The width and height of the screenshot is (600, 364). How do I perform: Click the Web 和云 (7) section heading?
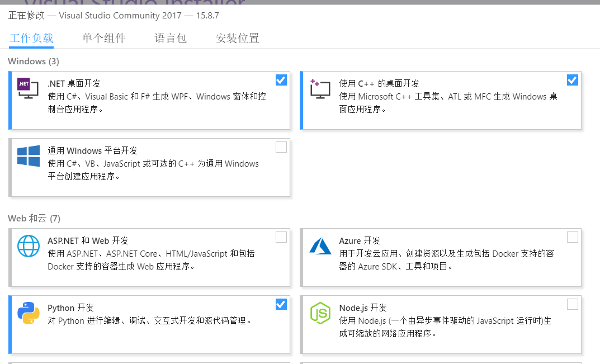point(34,219)
